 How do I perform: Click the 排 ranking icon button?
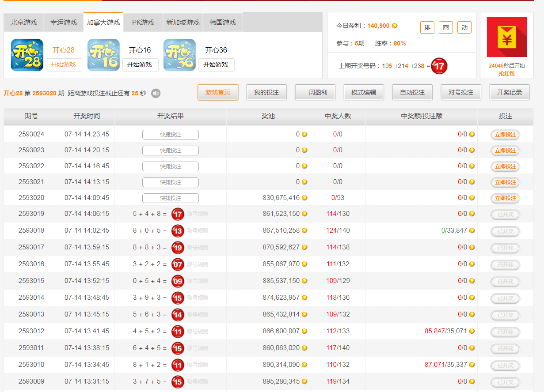[427, 27]
